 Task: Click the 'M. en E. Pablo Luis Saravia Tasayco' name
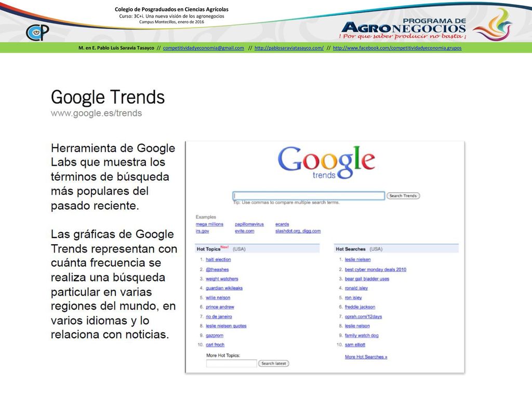pos(116,48)
